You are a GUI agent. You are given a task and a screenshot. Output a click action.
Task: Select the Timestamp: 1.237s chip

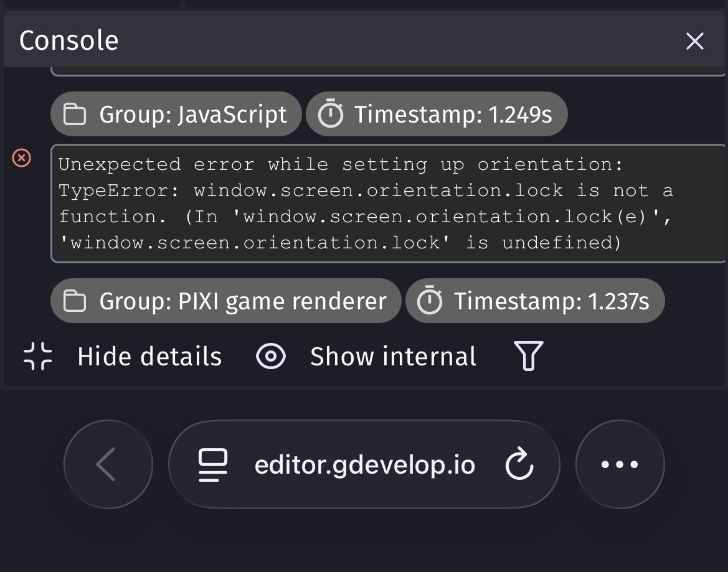point(535,301)
